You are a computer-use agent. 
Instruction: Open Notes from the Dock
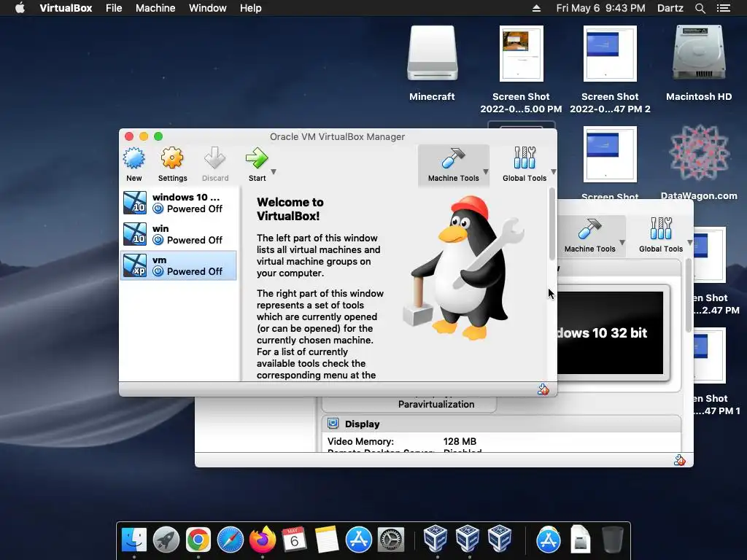(x=326, y=540)
